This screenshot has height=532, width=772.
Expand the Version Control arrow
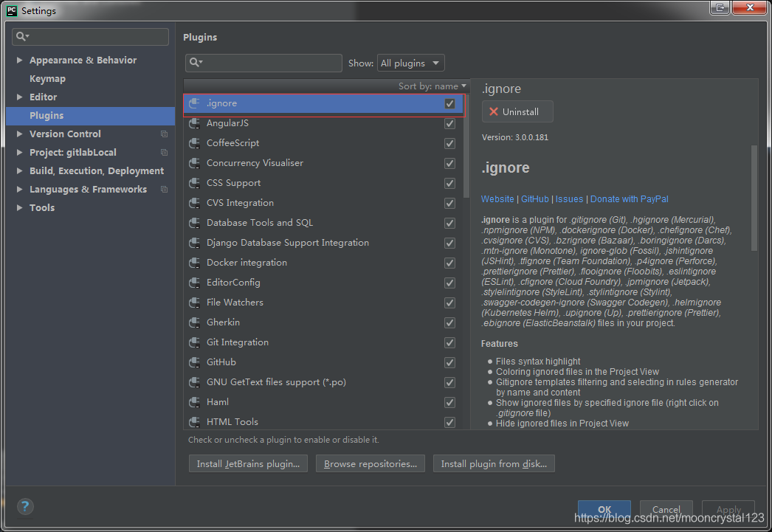(19, 134)
